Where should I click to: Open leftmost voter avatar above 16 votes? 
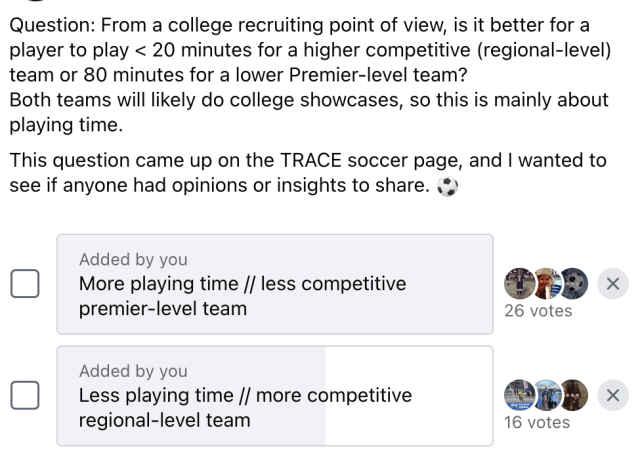(x=519, y=395)
